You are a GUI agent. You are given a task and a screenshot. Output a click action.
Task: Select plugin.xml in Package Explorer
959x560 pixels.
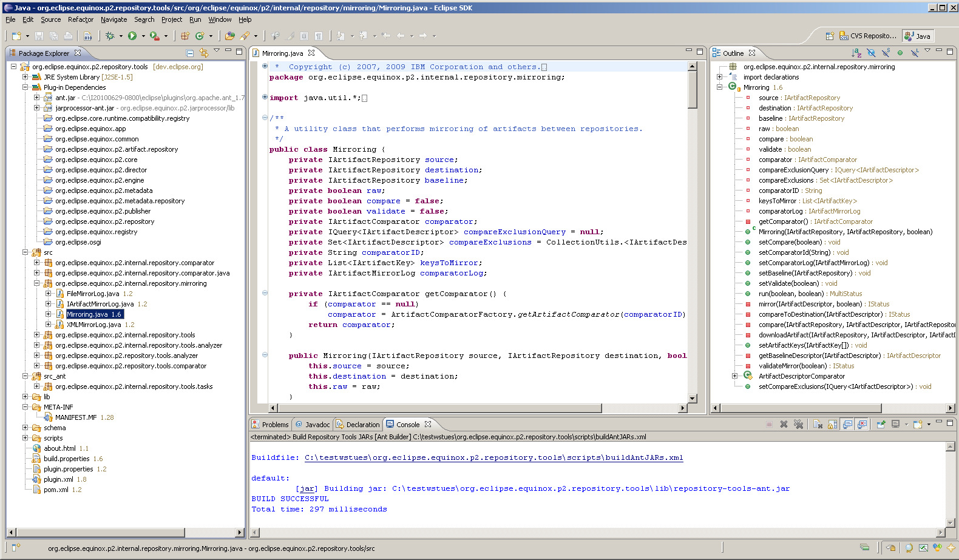58,479
